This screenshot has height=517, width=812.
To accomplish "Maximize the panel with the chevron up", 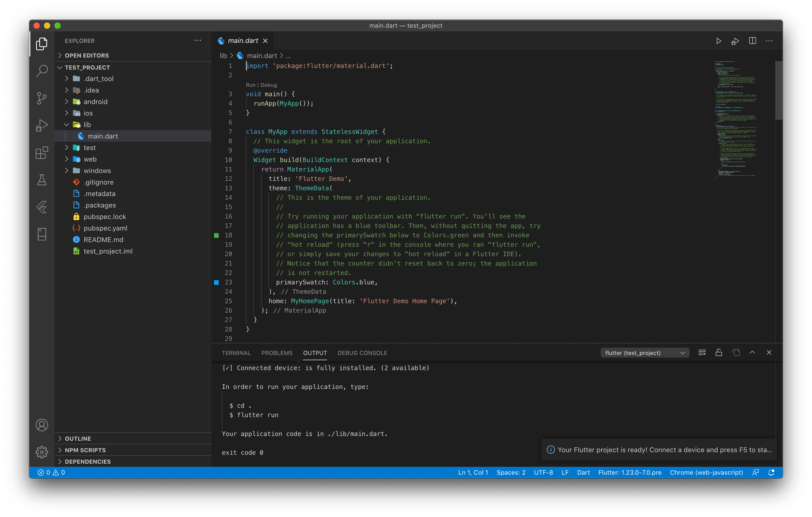I will pos(752,353).
